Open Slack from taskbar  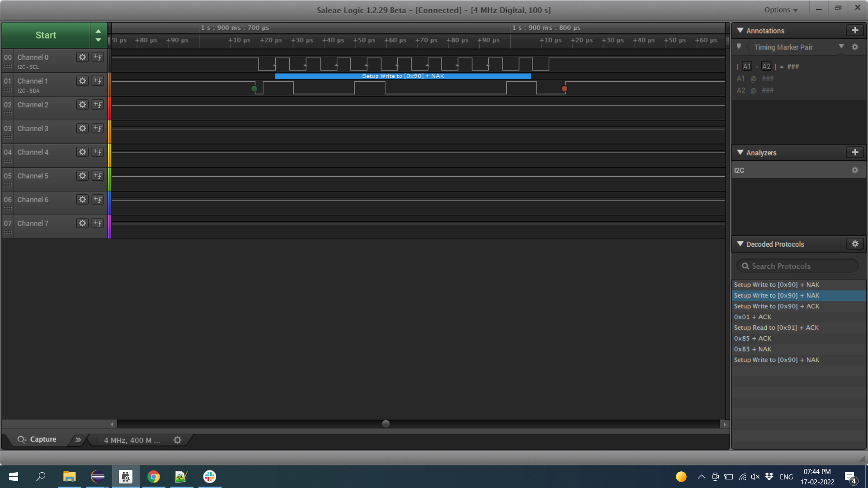point(210,477)
